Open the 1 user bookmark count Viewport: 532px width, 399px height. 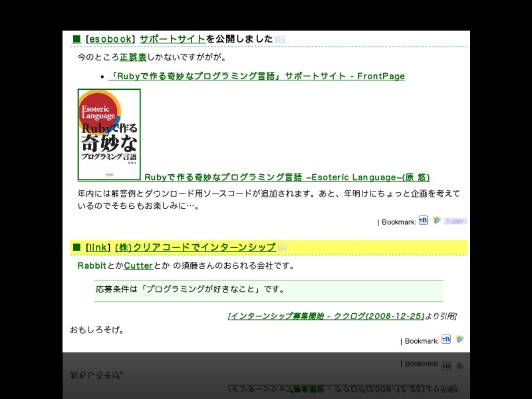click(456, 221)
